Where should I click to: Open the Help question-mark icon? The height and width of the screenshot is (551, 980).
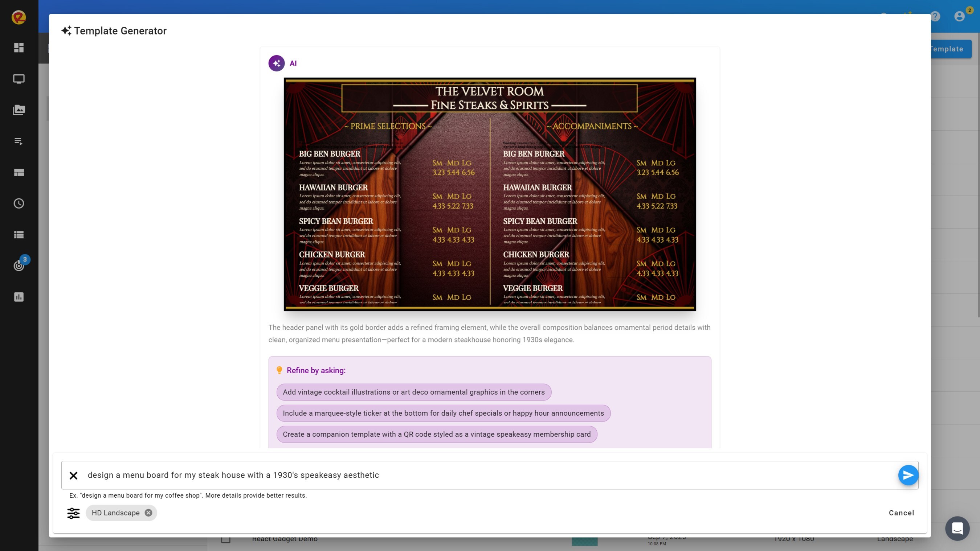pos(935,16)
